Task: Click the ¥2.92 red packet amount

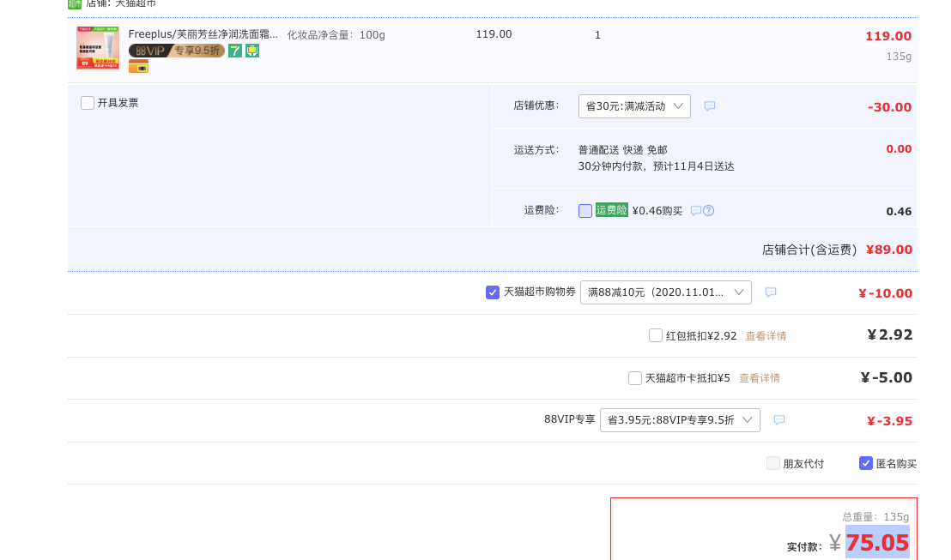Action: [x=890, y=334]
